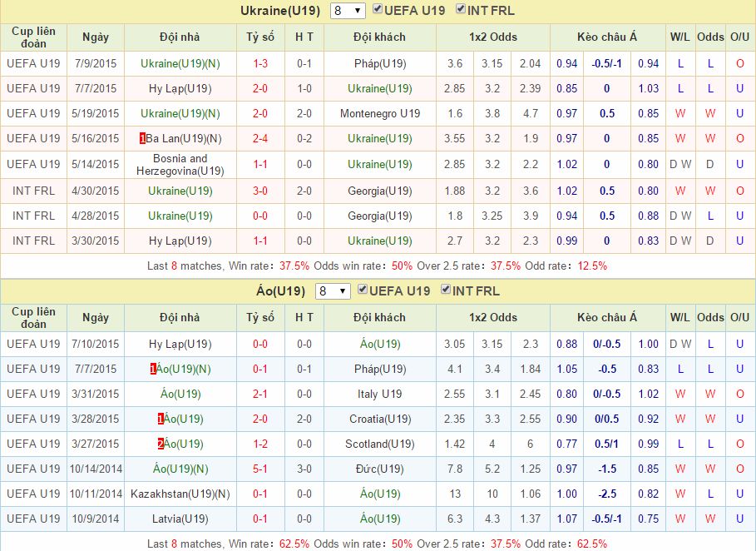Image resolution: width=756 pixels, height=551 pixels.
Task: Open the match count dropdown next to Ukraine(U19)
Action: tap(347, 11)
